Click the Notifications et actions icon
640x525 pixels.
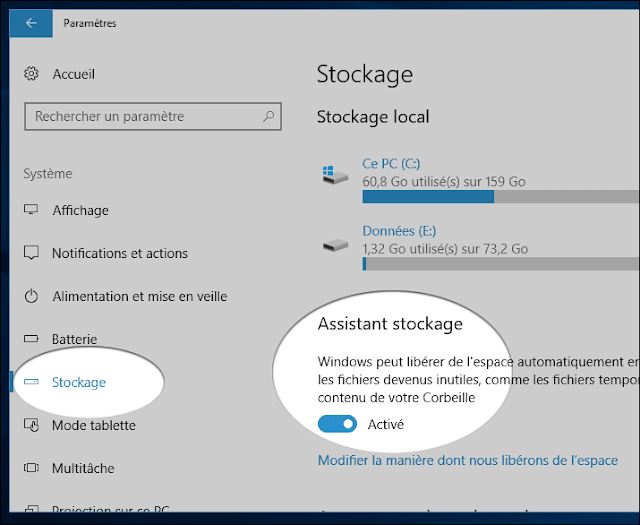(31, 253)
